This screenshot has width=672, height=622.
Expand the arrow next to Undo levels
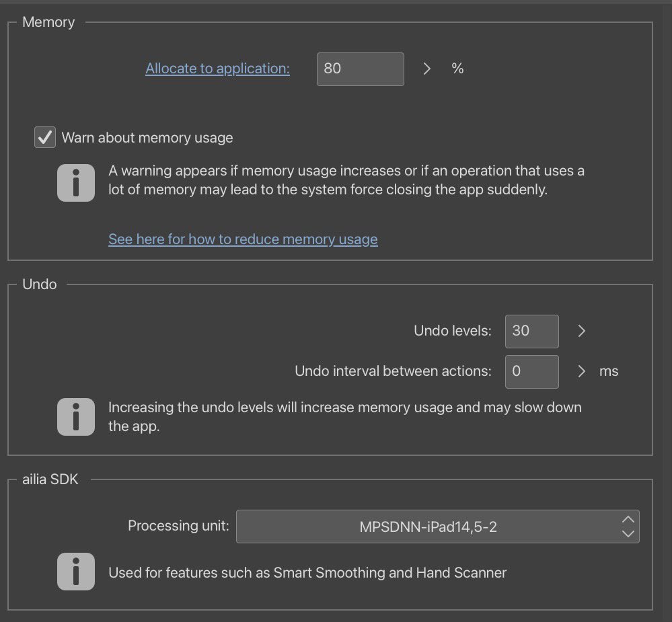point(581,331)
